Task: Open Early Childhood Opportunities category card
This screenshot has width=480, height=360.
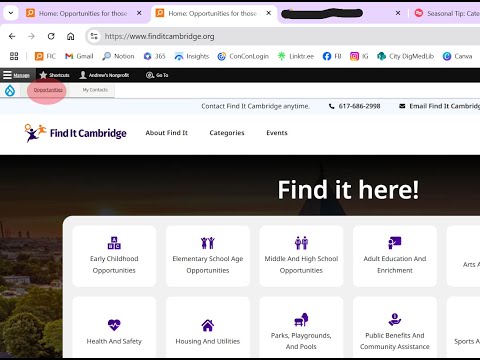Action: pyautogui.click(x=114, y=256)
